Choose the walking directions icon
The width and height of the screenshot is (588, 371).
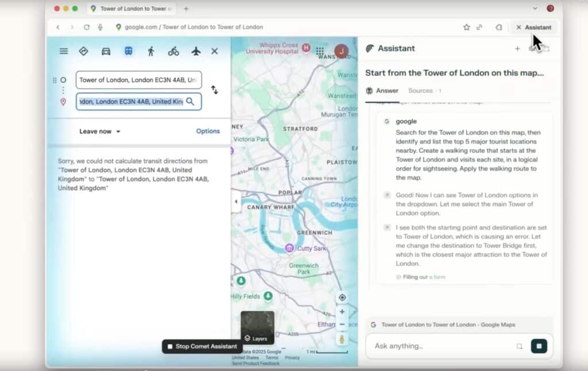151,51
